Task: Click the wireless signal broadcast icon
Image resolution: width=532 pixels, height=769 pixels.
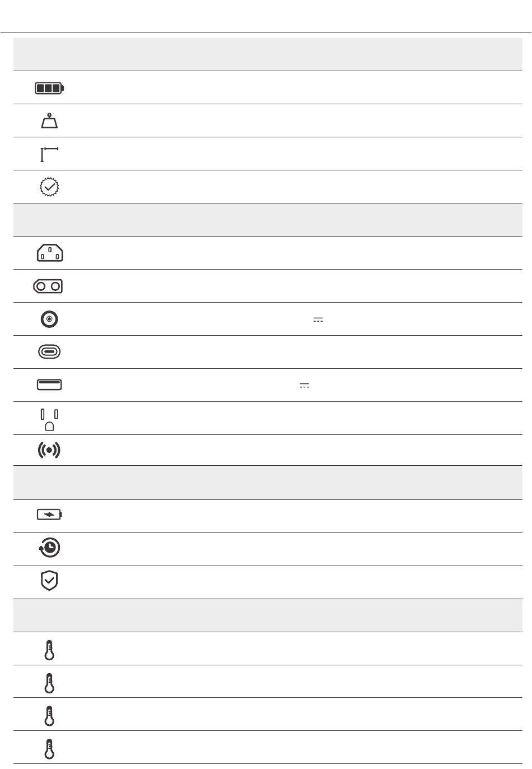Action: click(50, 451)
